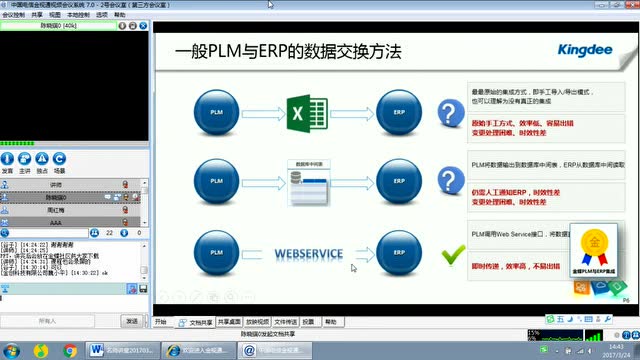
Task: Click the 发送 send button
Action: (132, 321)
